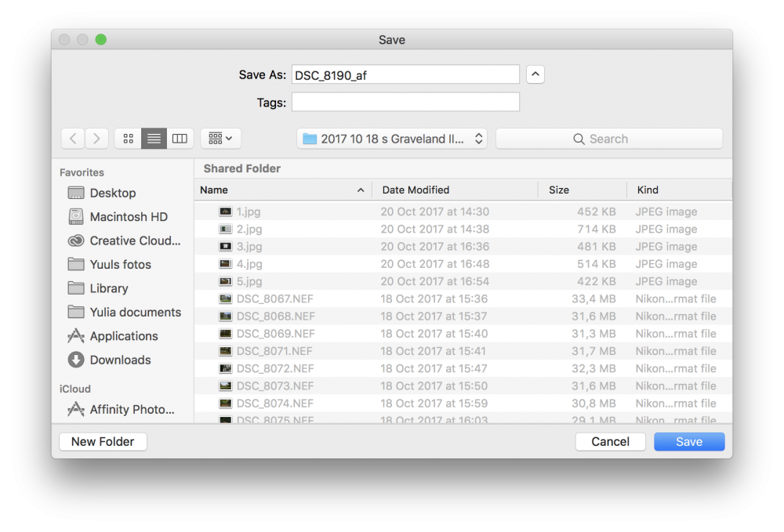Open Creative Cloud folder in sidebar
This screenshot has width=784, height=532.
(124, 241)
